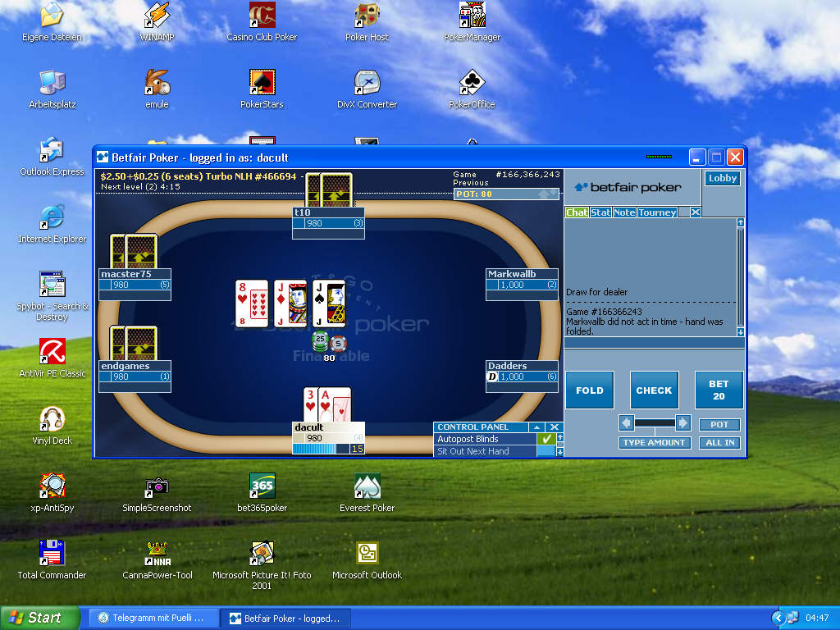Click the CHECK button
Screen dimensions: 840x630
654,390
